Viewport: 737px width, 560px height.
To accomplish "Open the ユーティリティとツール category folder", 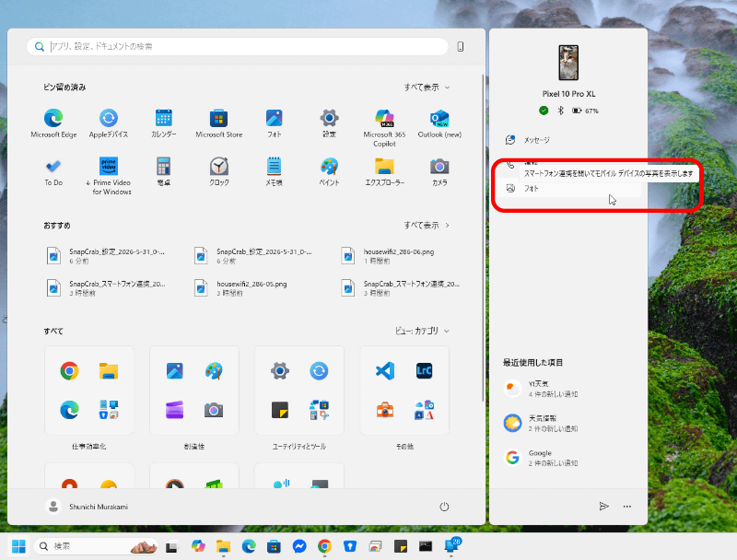I will (298, 391).
